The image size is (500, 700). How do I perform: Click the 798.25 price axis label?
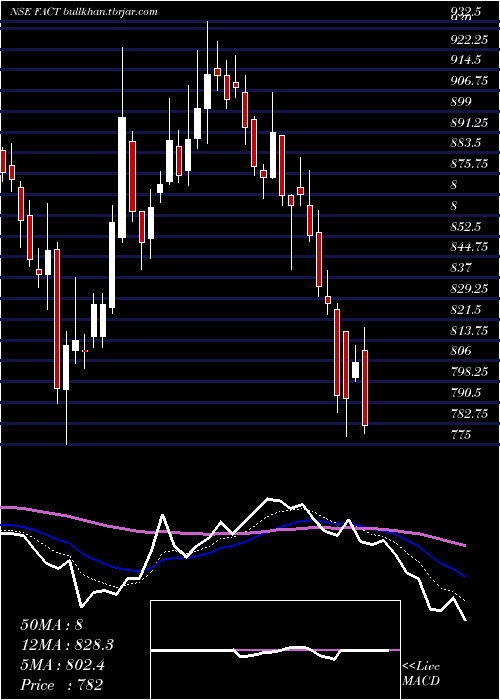point(469,371)
